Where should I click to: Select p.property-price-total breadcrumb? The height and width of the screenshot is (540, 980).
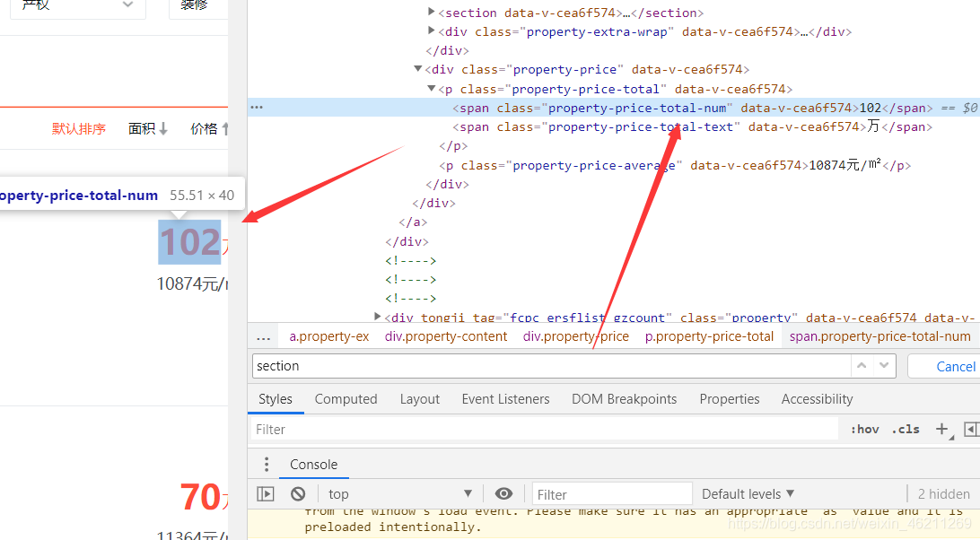tap(709, 337)
